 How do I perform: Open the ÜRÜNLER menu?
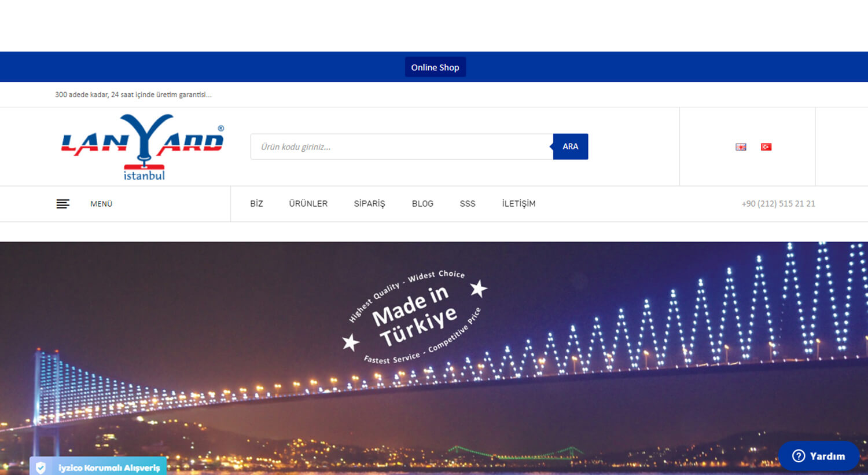click(308, 204)
